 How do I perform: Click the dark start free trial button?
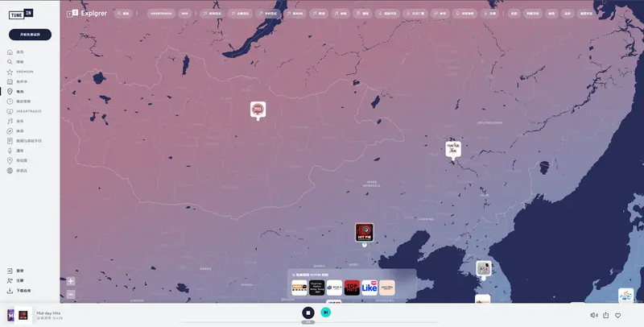pos(30,35)
